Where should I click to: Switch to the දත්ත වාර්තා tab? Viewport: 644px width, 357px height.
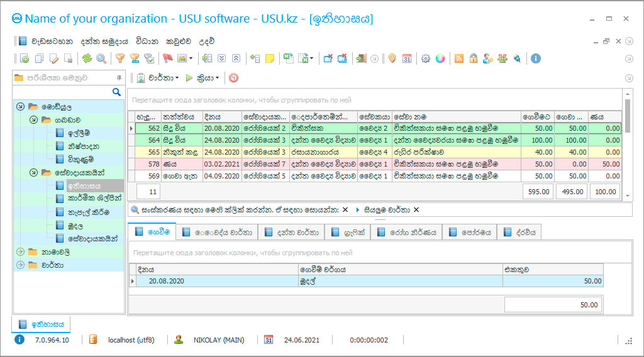(292, 233)
